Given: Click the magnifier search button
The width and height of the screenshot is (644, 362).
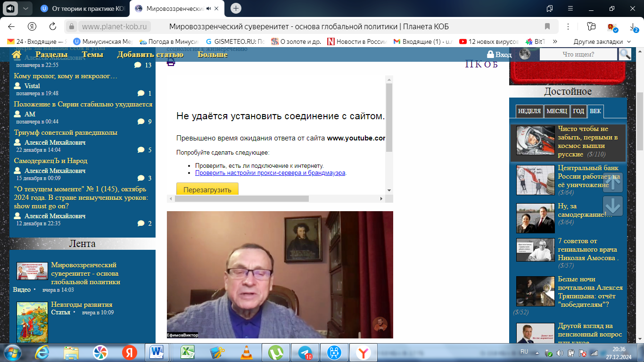Looking at the screenshot, I should [625, 54].
